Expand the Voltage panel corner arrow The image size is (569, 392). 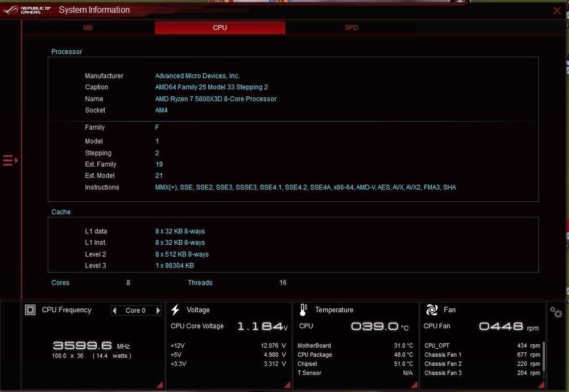[x=287, y=385]
